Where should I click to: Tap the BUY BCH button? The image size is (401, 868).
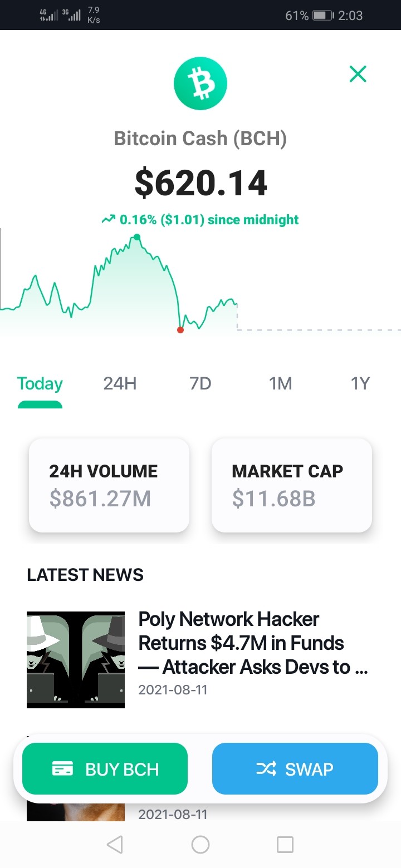tap(105, 768)
